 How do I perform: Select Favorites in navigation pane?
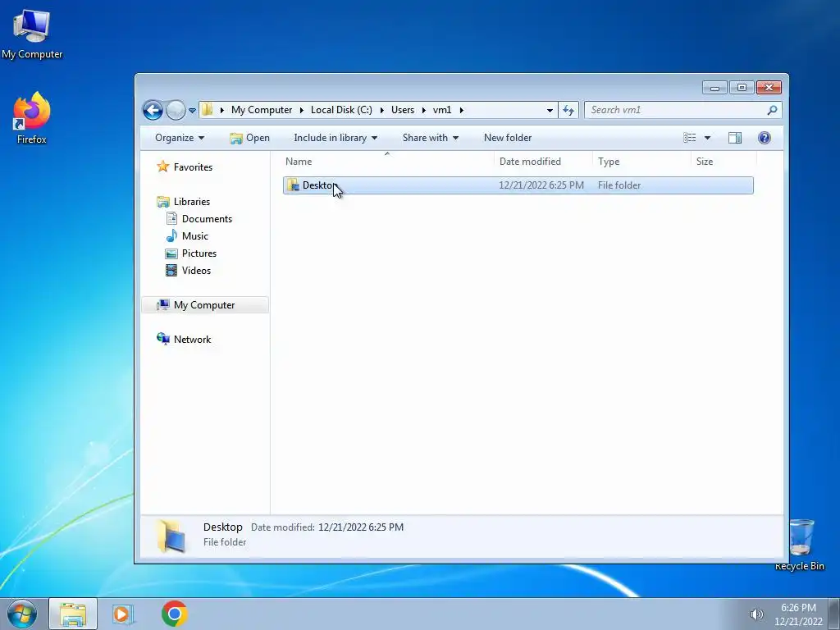[193, 167]
